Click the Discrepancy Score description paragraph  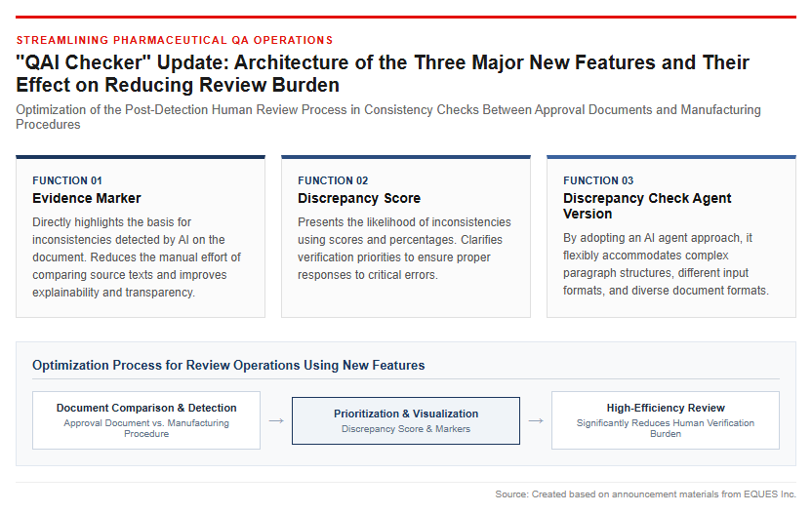404,249
